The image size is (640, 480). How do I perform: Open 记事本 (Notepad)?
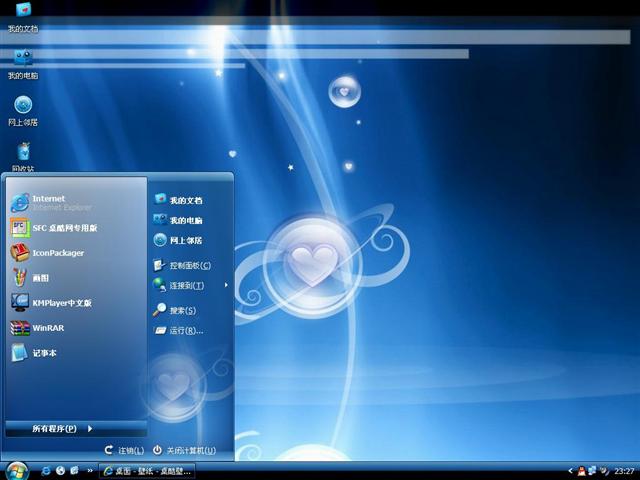[x=44, y=353]
